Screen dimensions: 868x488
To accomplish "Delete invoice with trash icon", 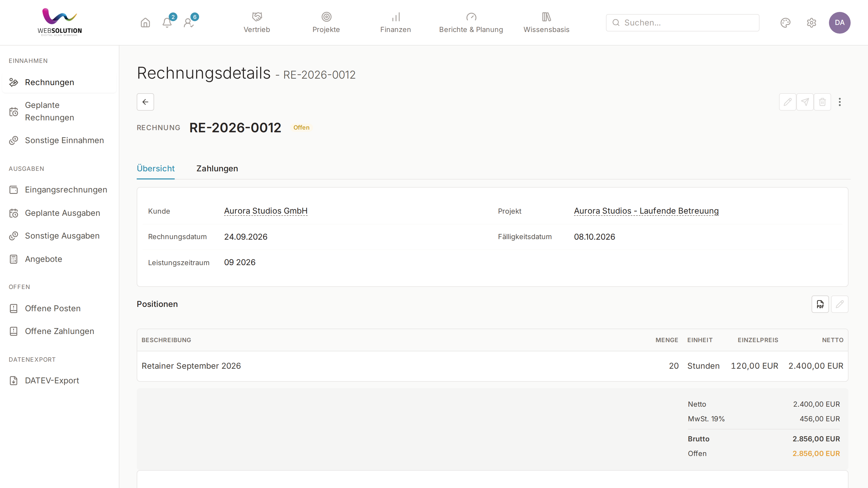I will tap(822, 102).
